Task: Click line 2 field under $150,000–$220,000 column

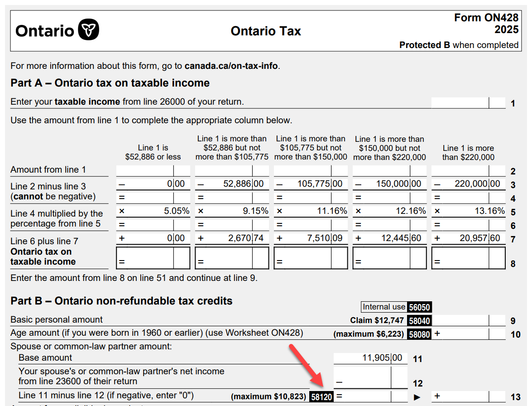Action: 389,171
